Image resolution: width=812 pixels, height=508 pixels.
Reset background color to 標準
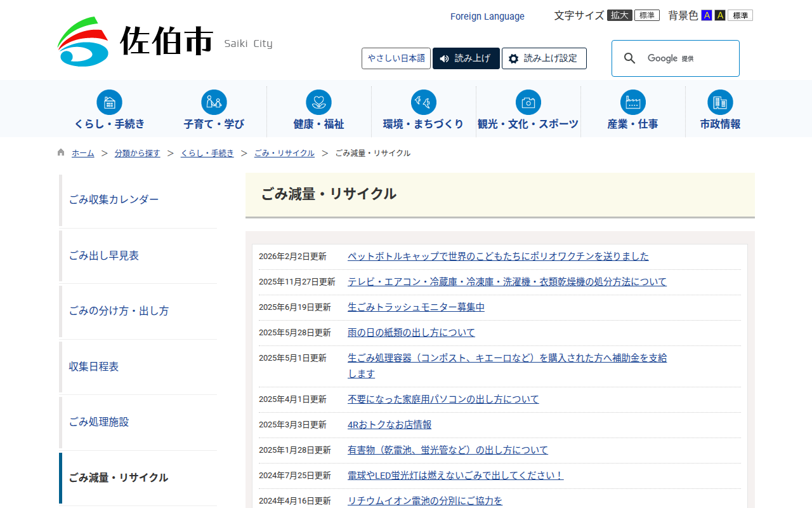coord(740,15)
